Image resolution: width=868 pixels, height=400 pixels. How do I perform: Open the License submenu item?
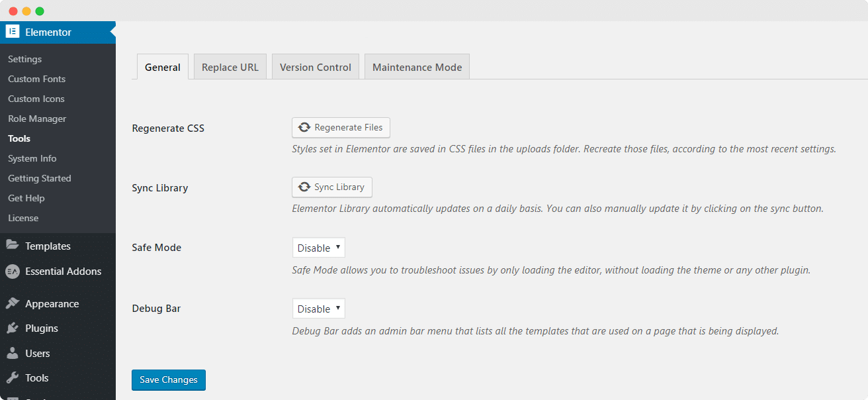point(23,218)
